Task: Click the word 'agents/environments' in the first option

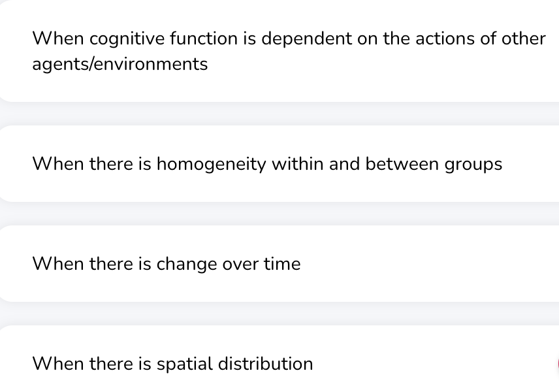Action: (x=120, y=64)
